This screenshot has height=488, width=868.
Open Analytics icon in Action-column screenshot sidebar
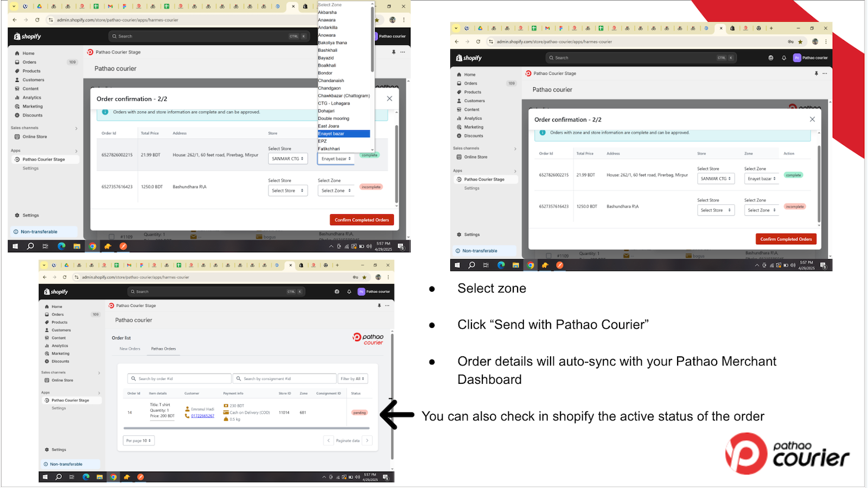click(x=459, y=118)
